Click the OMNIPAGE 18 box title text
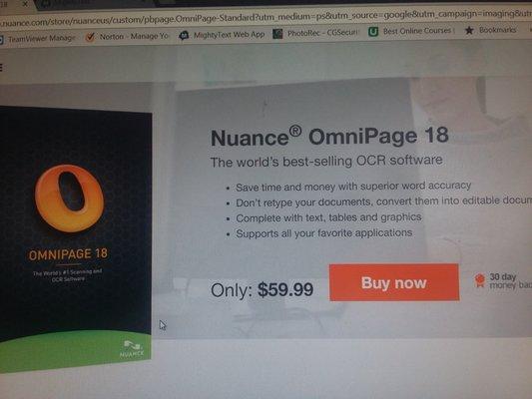The width and height of the screenshot is (532, 399). (68, 254)
